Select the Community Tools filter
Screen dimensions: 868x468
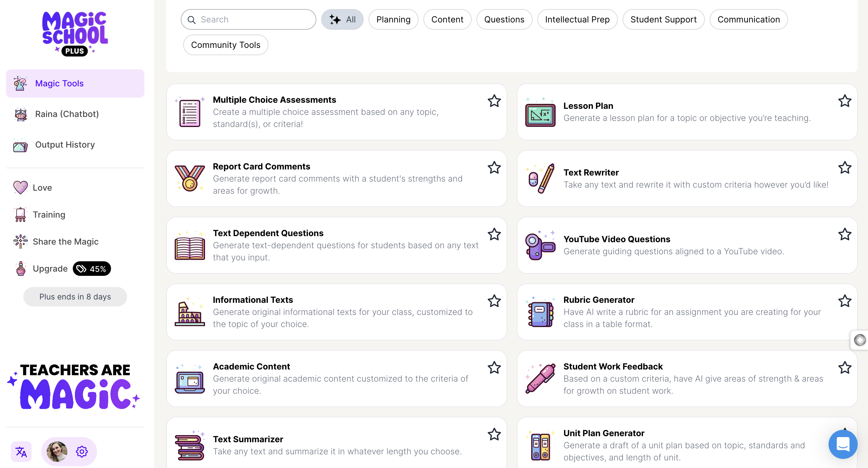225,45
